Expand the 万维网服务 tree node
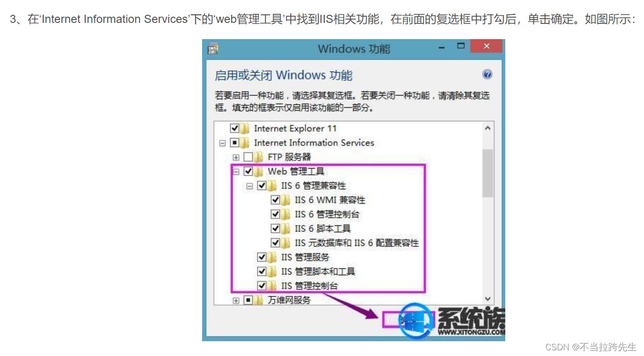This screenshot has height=356, width=644. point(235,301)
